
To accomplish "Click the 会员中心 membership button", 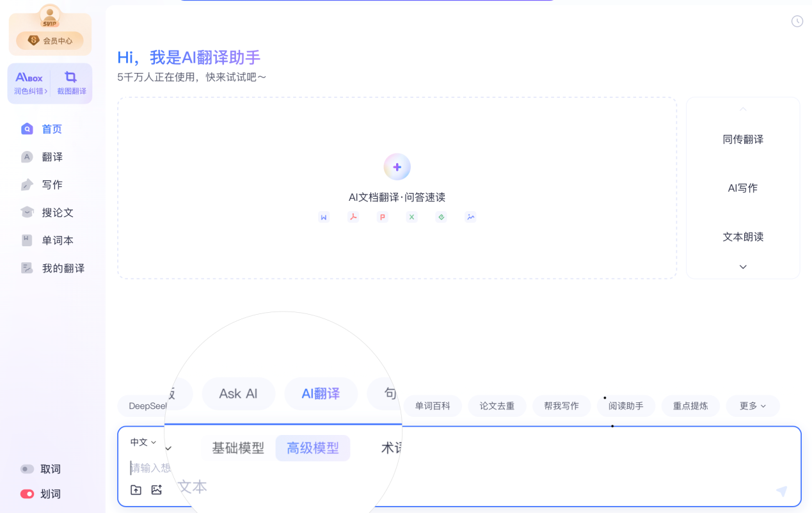I will coord(50,40).
